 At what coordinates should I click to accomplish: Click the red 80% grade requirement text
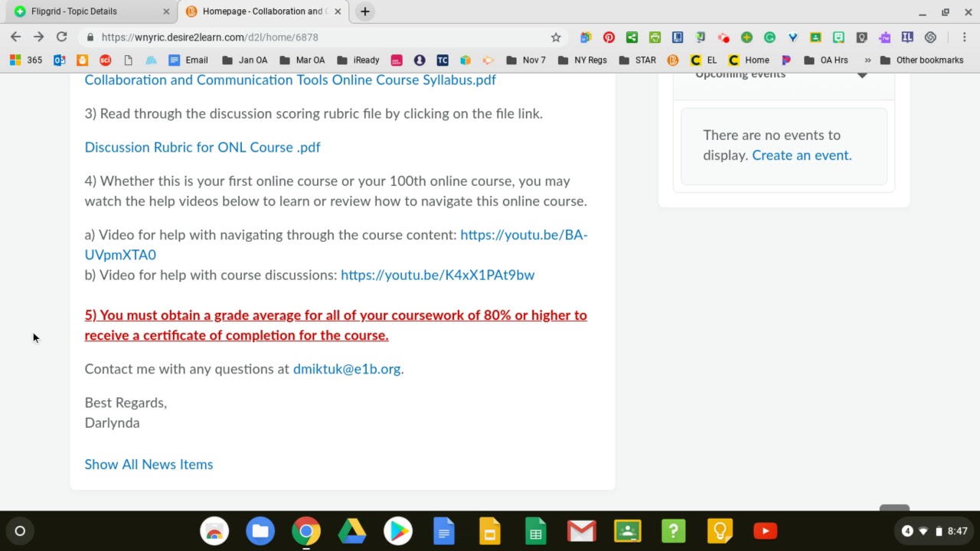point(335,325)
